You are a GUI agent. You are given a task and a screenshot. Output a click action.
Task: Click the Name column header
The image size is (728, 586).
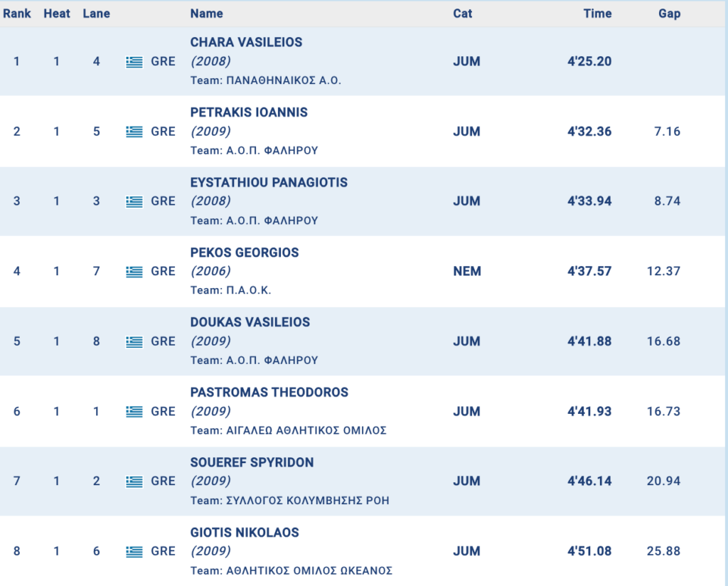point(206,14)
